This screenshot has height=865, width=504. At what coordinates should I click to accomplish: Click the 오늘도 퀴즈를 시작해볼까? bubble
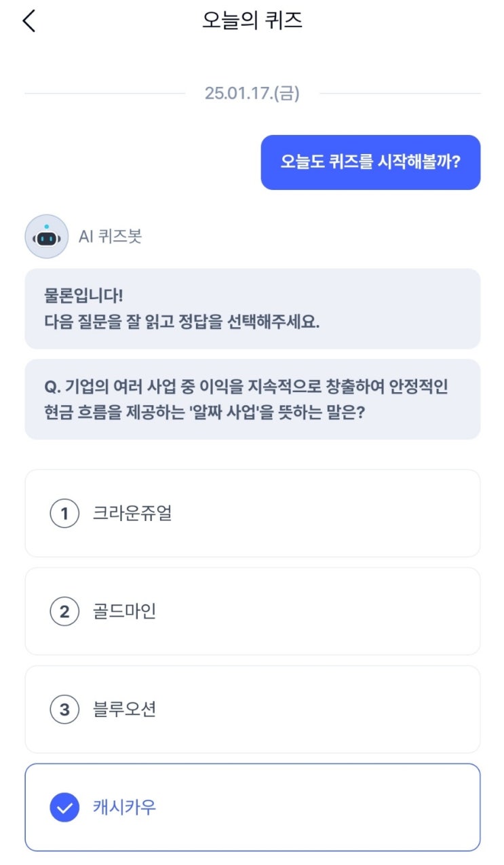pyautogui.click(x=370, y=163)
